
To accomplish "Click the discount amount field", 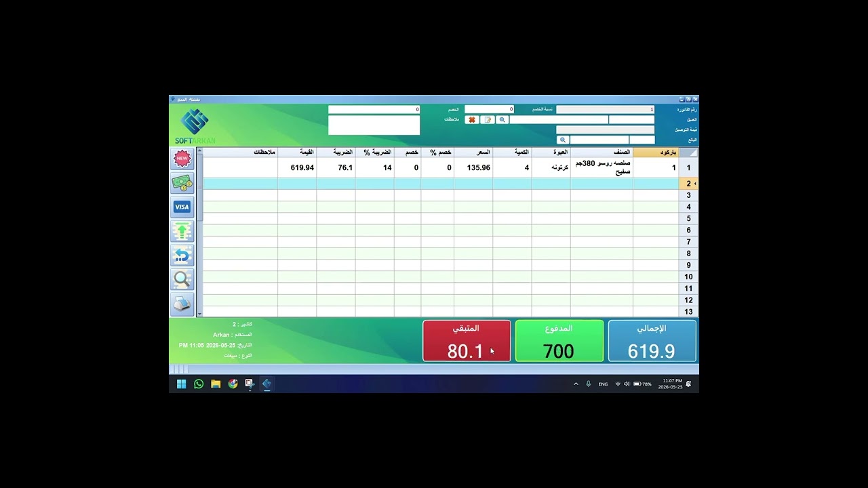I will click(374, 109).
